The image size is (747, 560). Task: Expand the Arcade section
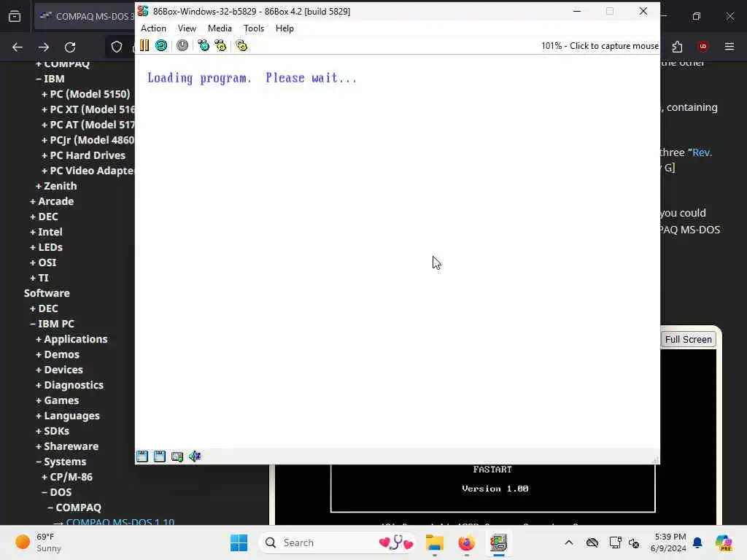(x=52, y=201)
